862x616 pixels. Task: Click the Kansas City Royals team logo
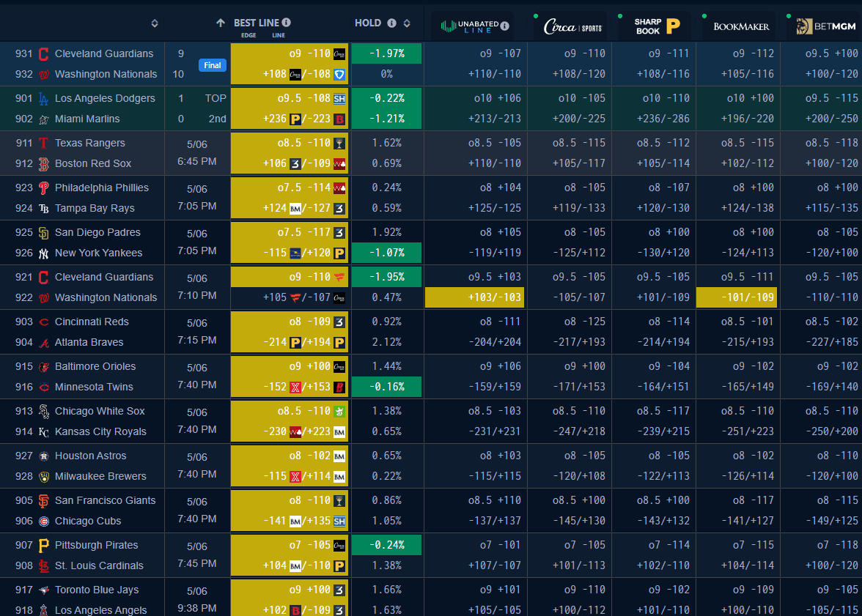pos(44,432)
